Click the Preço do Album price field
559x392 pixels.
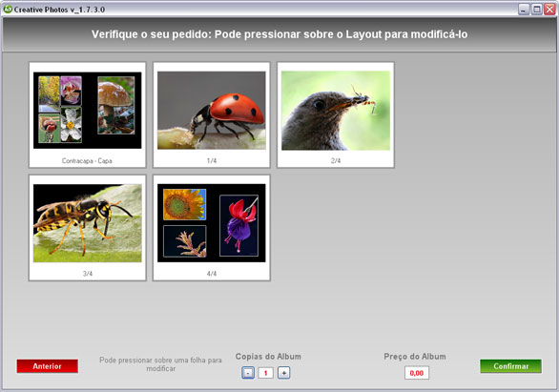(417, 373)
